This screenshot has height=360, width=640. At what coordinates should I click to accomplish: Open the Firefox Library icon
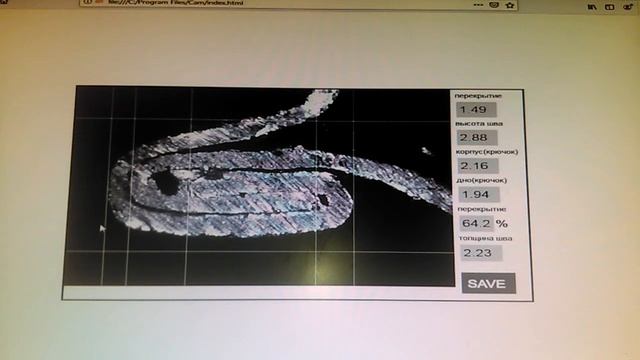pyautogui.click(x=592, y=7)
